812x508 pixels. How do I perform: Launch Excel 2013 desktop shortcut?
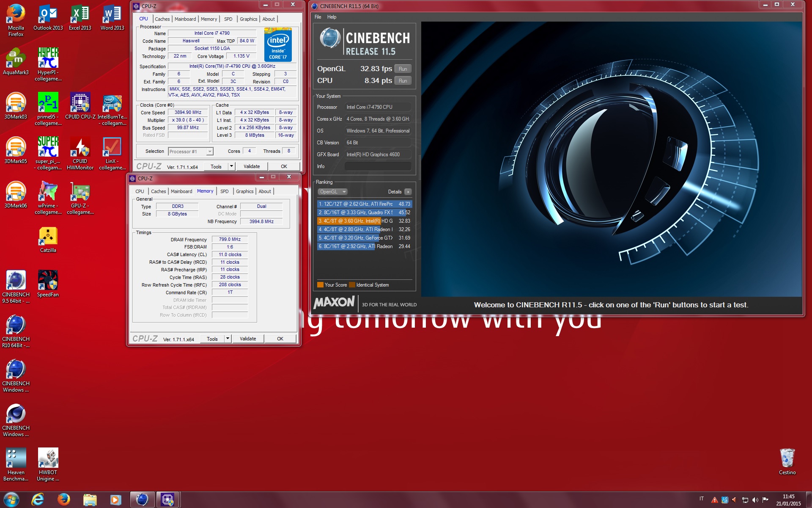coord(80,17)
